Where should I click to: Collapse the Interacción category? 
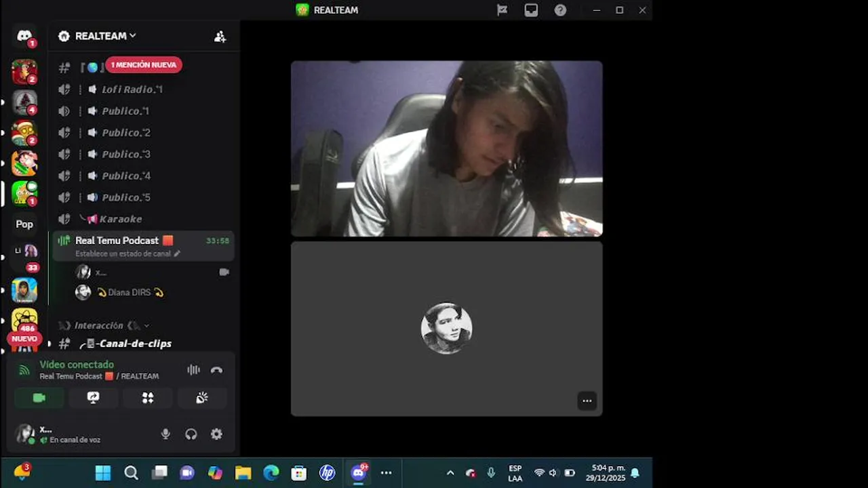[x=103, y=325]
